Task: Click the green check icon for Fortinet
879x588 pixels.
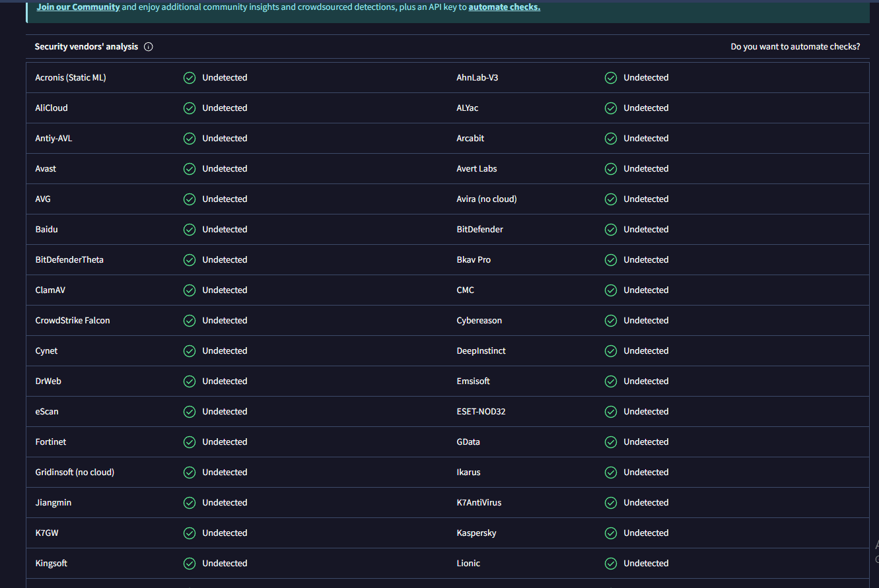Action: coord(190,442)
